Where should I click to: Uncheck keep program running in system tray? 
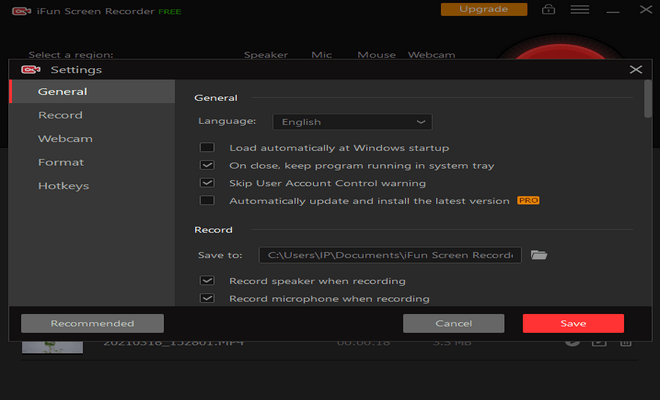point(207,165)
